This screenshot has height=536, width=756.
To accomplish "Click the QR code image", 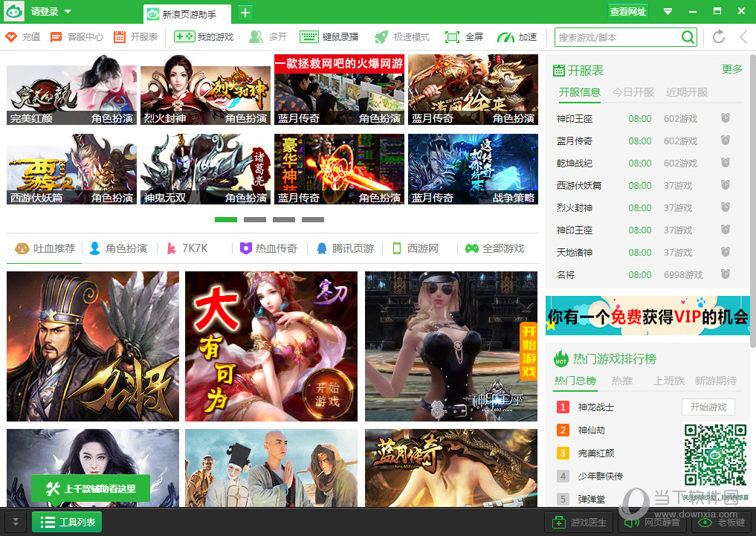I will pos(716,454).
